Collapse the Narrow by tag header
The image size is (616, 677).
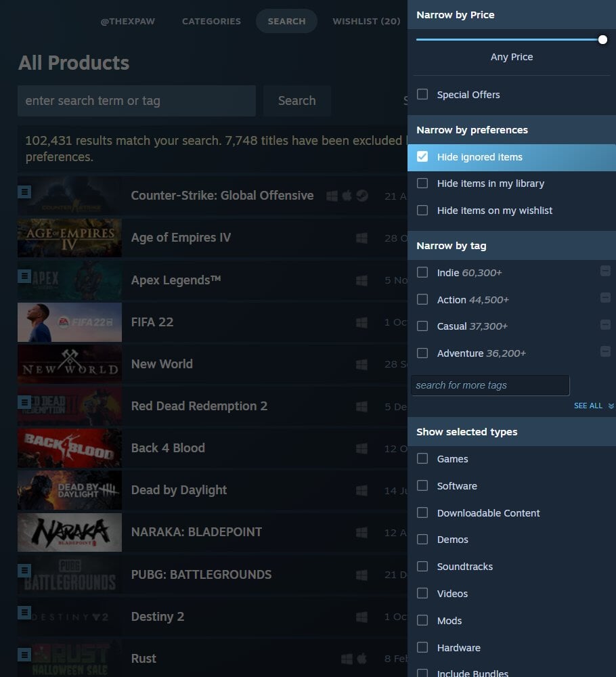coord(512,245)
